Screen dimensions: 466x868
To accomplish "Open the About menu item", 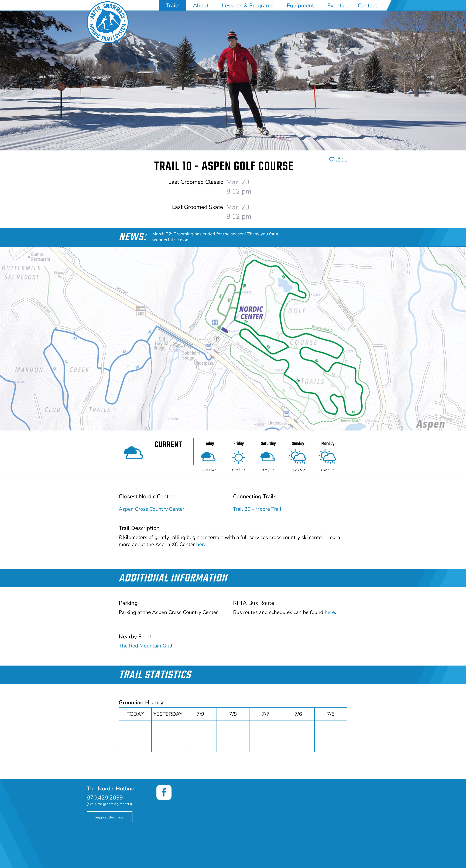I will [x=200, y=5].
